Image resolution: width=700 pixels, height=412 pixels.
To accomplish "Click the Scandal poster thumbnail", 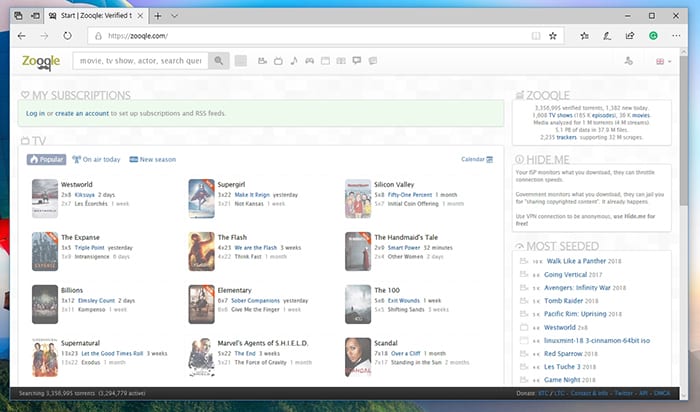I will pos(358,357).
